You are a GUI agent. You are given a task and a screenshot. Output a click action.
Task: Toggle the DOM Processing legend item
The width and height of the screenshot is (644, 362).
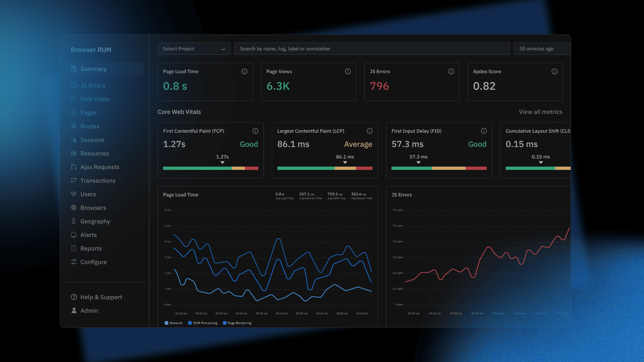coord(203,323)
